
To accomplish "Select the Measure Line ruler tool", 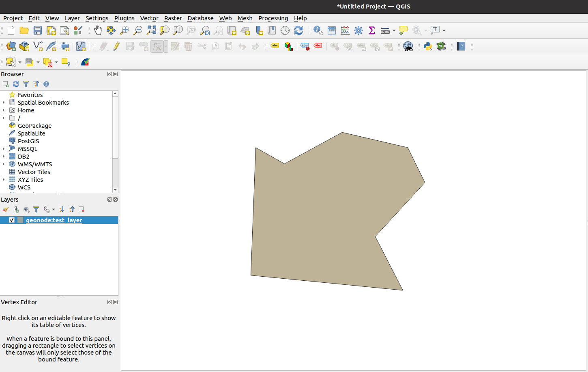I will [x=385, y=30].
